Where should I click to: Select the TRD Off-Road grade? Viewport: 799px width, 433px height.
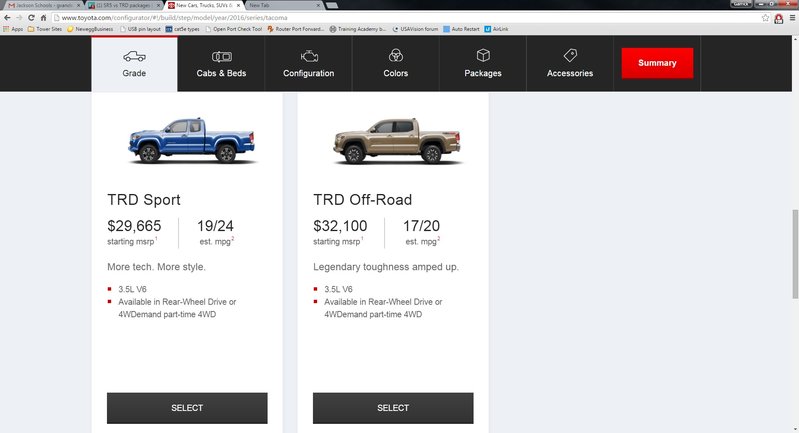click(393, 408)
